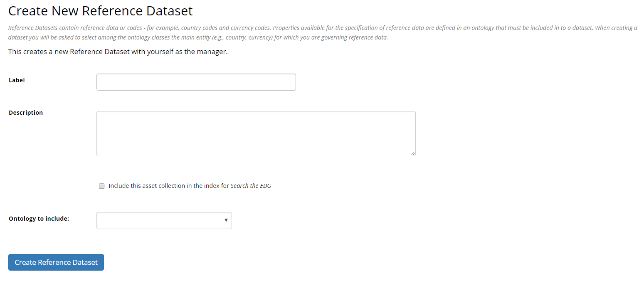Click the Description field caption

click(x=25, y=112)
